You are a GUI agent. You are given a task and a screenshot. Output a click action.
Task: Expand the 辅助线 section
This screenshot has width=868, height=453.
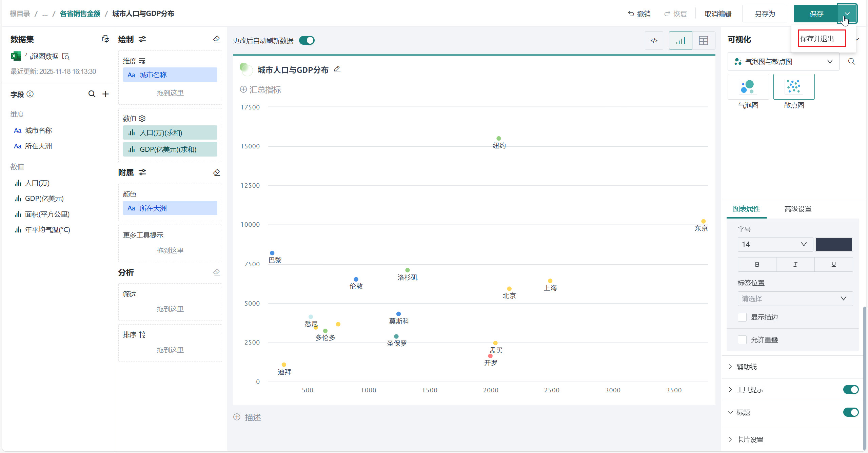coord(746,367)
